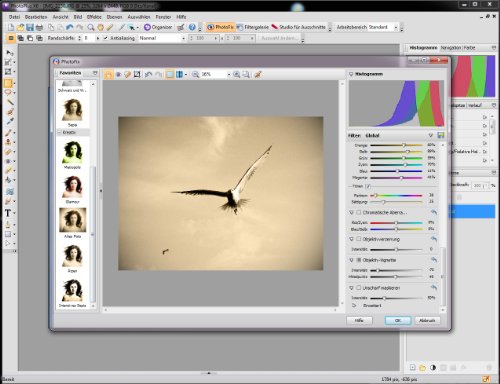Open the Favoriten panel options arrow

[95, 73]
